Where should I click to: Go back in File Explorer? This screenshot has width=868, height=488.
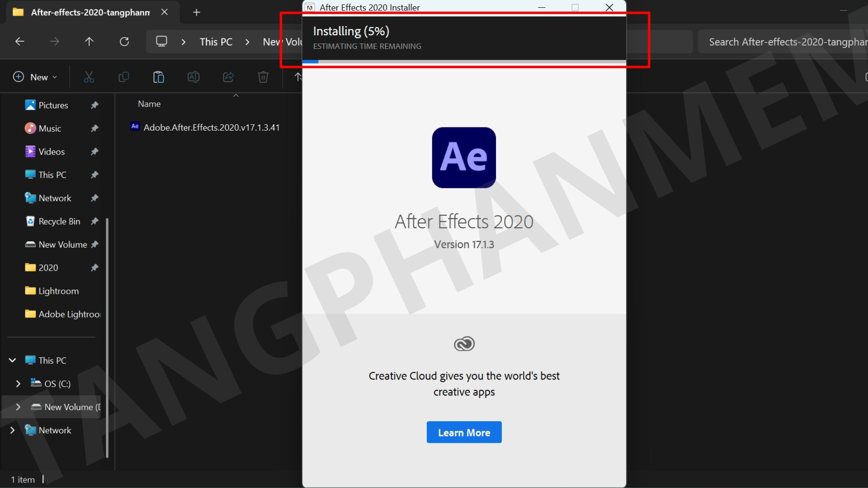[19, 42]
